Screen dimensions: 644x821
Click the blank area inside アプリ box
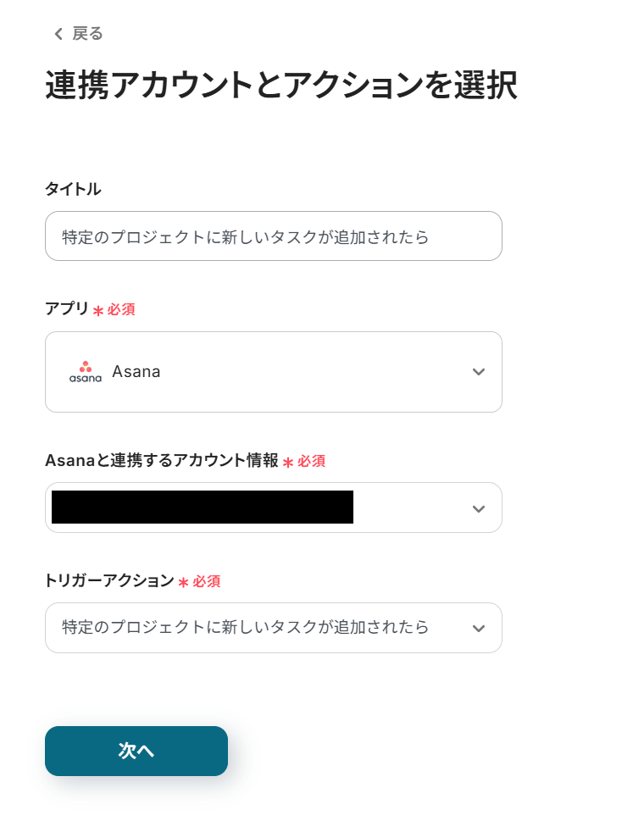tap(314, 372)
